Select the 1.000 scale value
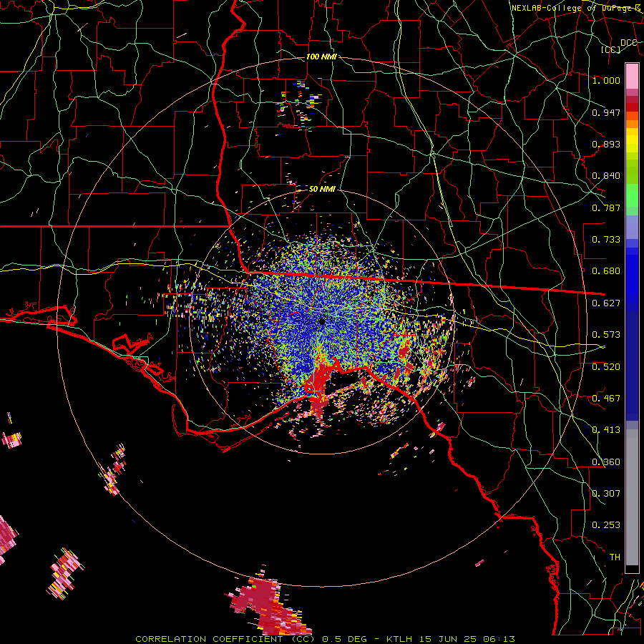The height and width of the screenshot is (644, 644). pyautogui.click(x=606, y=80)
